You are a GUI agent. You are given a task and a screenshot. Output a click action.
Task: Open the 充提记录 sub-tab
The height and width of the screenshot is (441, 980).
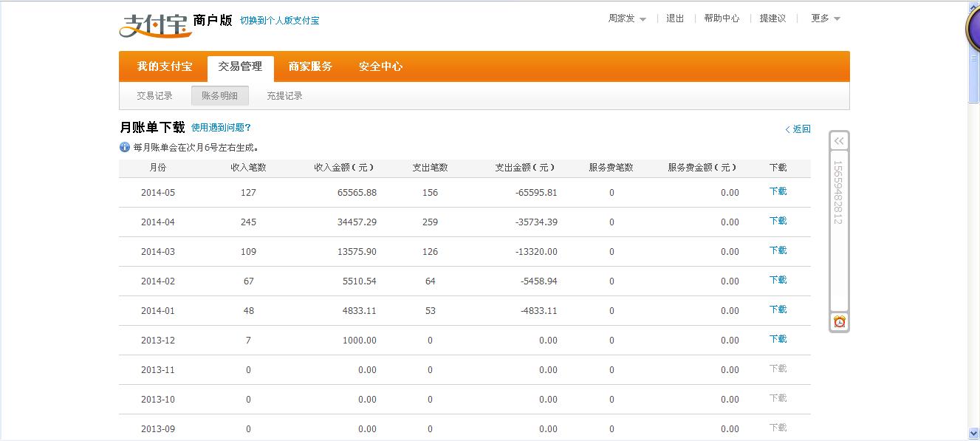[284, 95]
